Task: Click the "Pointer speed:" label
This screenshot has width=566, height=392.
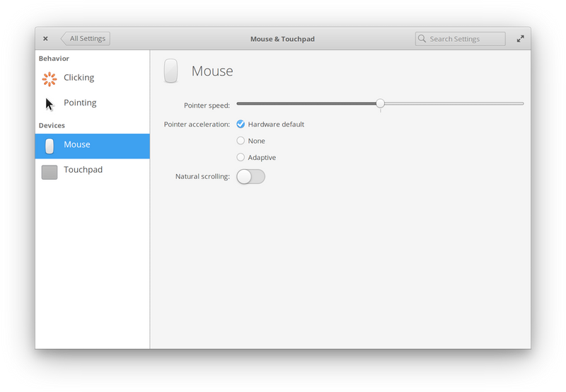Action: [x=207, y=105]
